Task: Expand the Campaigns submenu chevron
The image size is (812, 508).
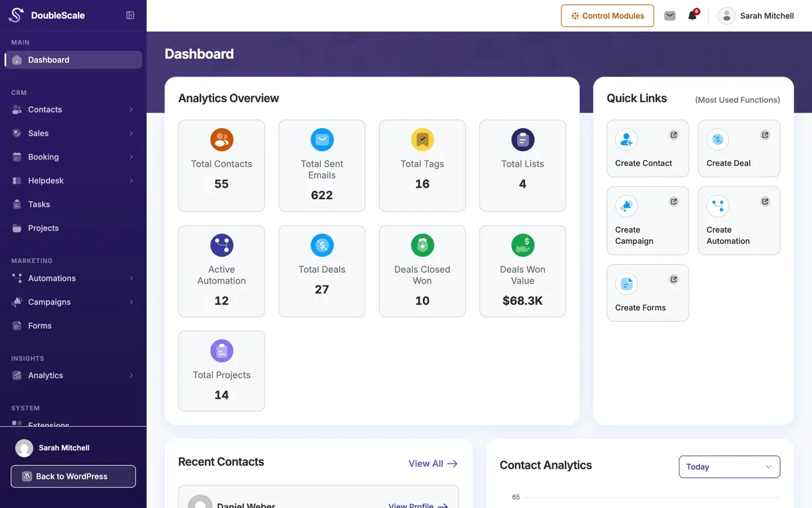Action: click(x=131, y=302)
